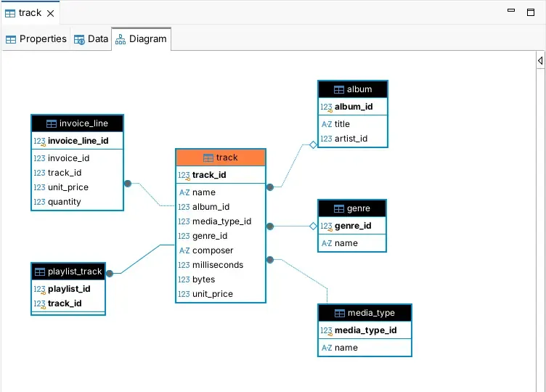Close the track editor tab
Image resolution: width=546 pixels, height=392 pixels.
click(x=51, y=13)
